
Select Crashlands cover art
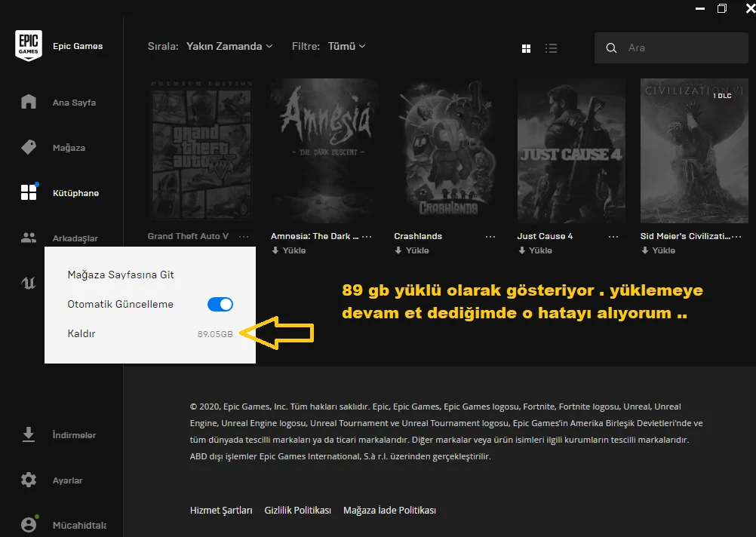[x=448, y=151]
